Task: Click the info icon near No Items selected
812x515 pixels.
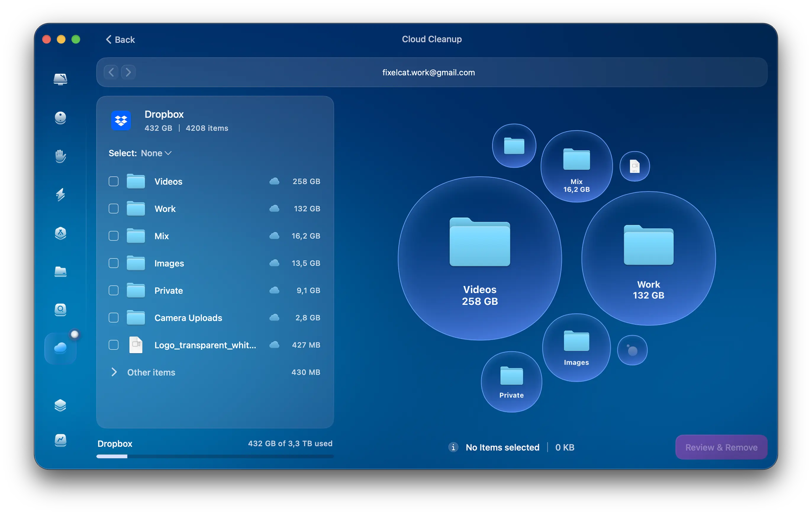Action: pos(453,447)
